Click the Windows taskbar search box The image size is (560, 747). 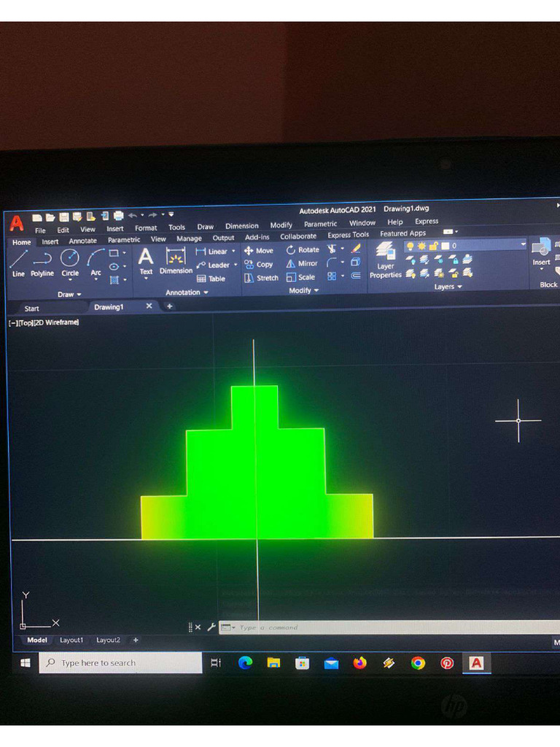pos(120,662)
